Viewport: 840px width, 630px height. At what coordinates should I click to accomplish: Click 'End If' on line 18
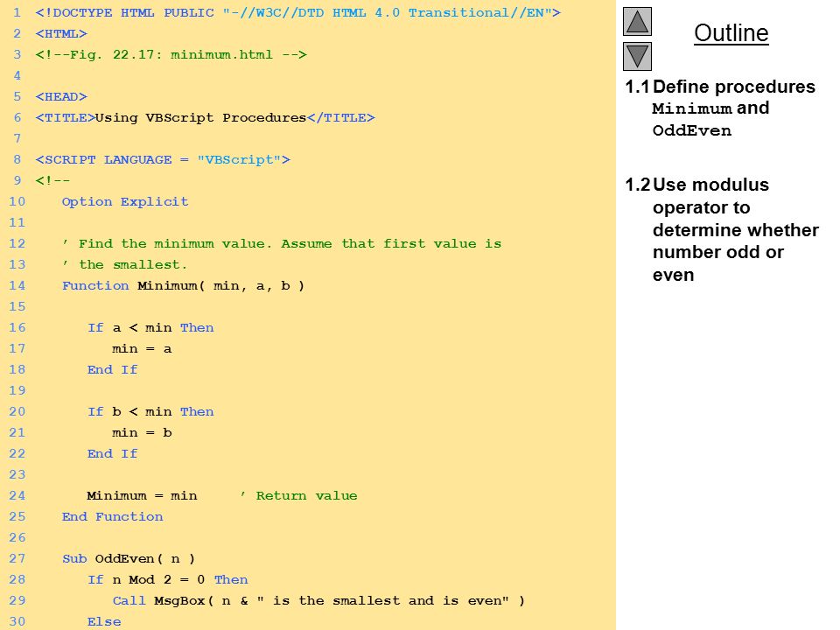tap(113, 369)
